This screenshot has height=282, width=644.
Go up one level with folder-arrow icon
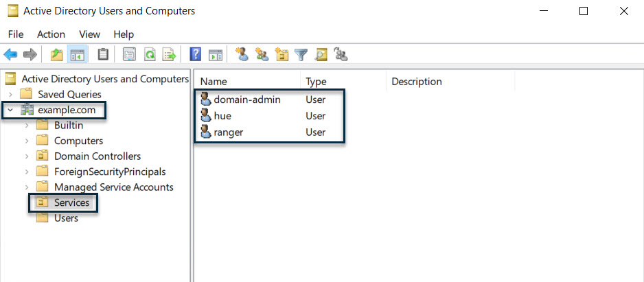56,54
